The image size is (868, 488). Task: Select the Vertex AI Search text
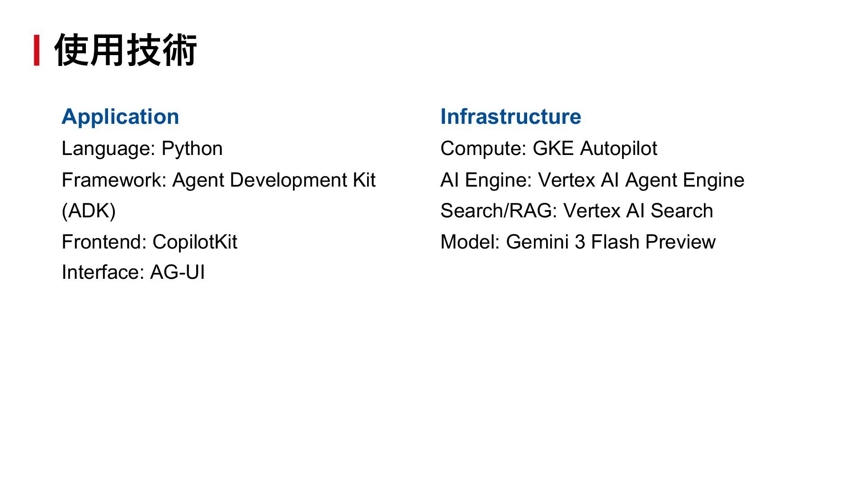(x=638, y=211)
